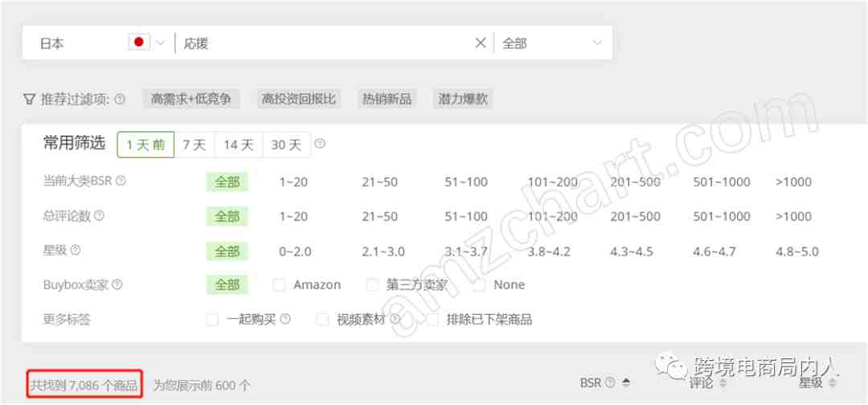Check the 一起购买 checkbox
Image resolution: width=868 pixels, height=405 pixels.
pyautogui.click(x=212, y=320)
